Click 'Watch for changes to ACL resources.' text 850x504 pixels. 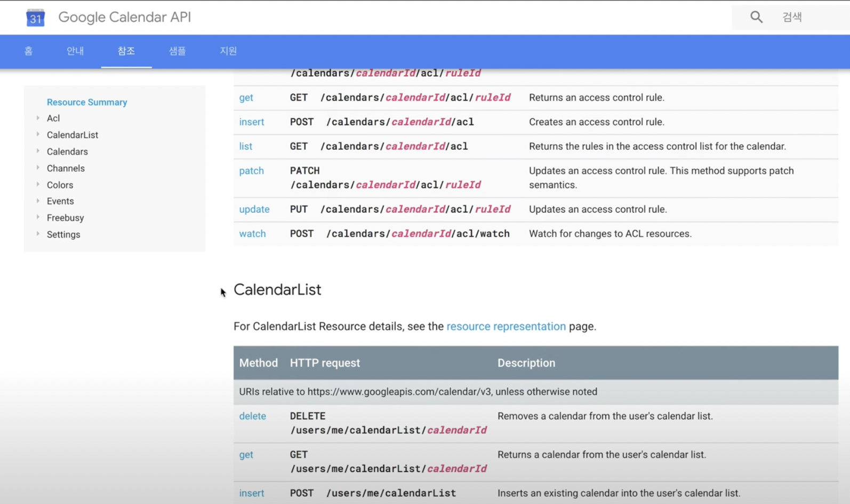[x=610, y=234]
